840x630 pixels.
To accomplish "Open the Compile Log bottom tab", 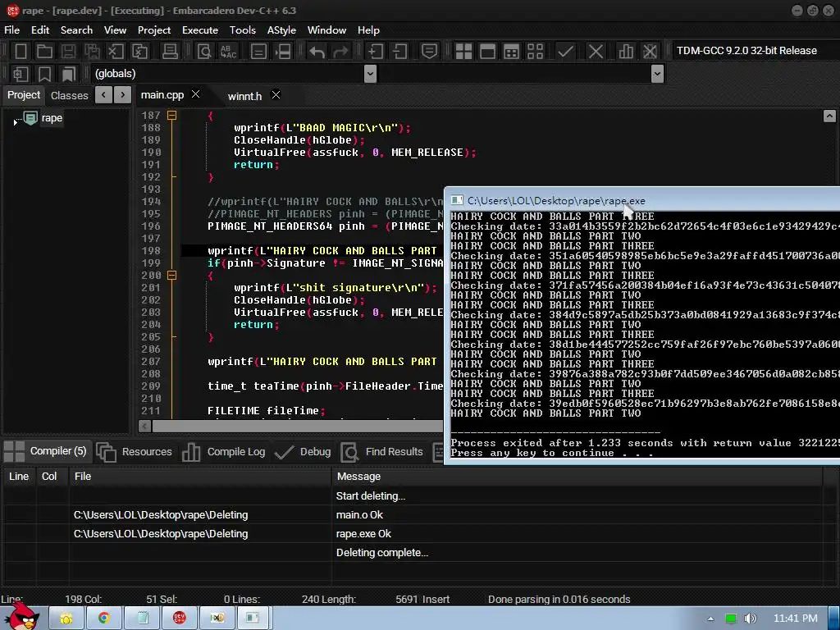I will (223, 452).
